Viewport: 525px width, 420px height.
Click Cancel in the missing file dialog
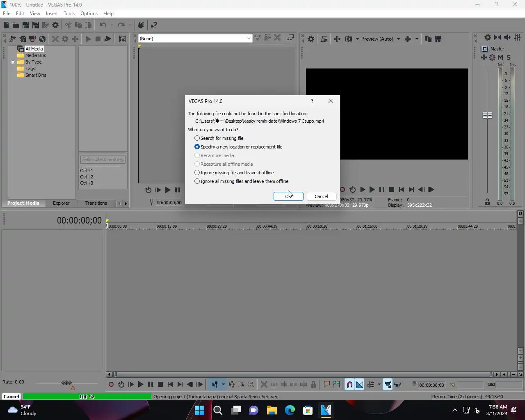point(321,196)
